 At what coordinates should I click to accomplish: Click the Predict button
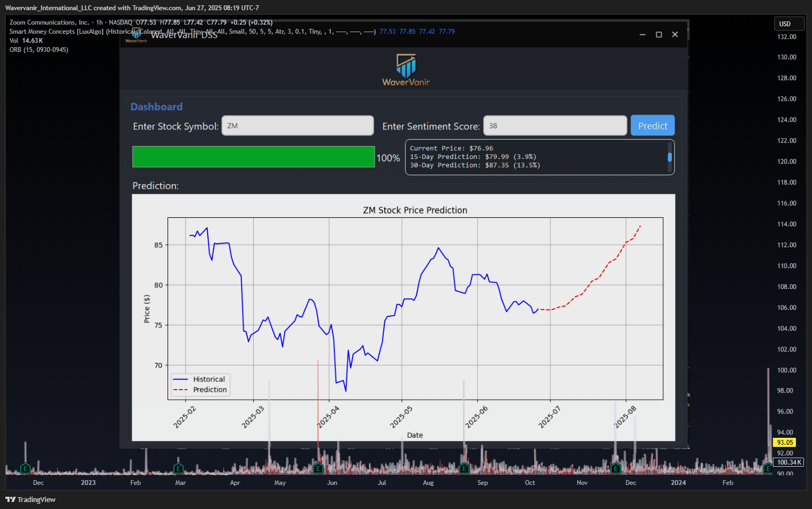pos(652,126)
